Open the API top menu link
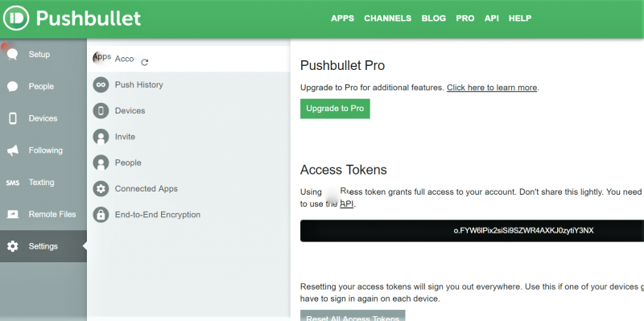The height and width of the screenshot is (321, 644). 492,19
